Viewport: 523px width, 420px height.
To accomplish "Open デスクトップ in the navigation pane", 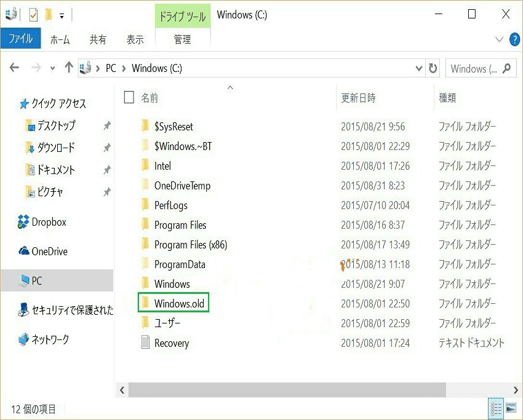I will click(50, 125).
